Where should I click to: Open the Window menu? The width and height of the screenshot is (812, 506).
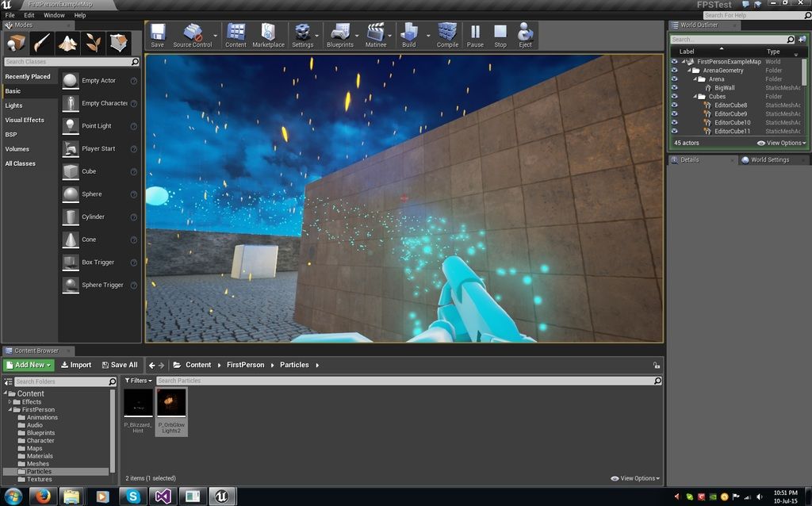tap(54, 15)
